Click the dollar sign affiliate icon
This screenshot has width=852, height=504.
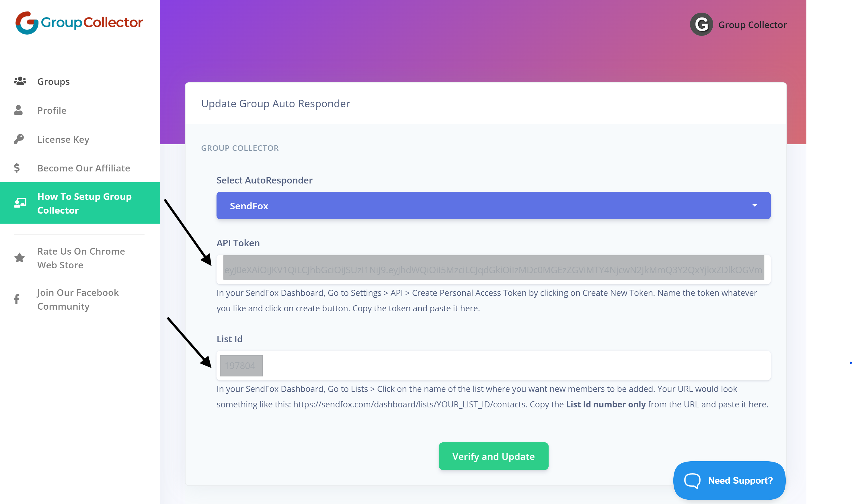(17, 168)
